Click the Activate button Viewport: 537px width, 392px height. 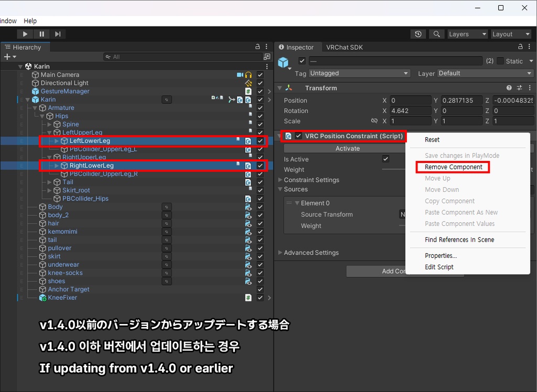347,148
